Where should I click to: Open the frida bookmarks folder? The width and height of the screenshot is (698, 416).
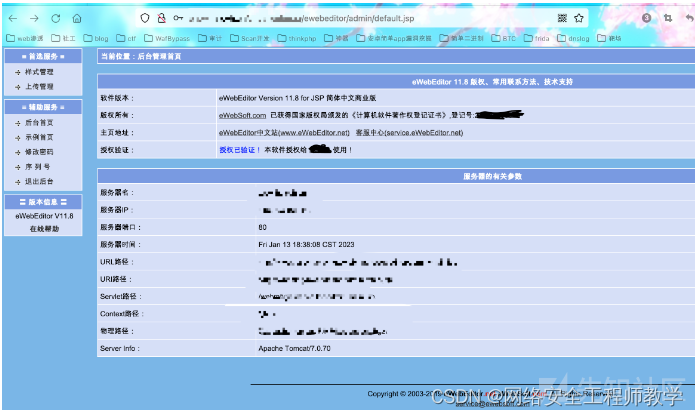click(536, 38)
